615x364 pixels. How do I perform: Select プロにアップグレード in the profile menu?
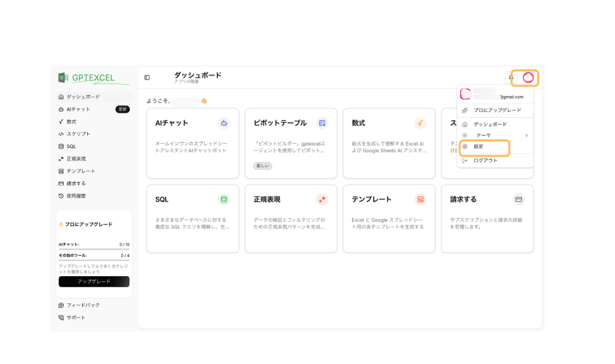(x=497, y=110)
